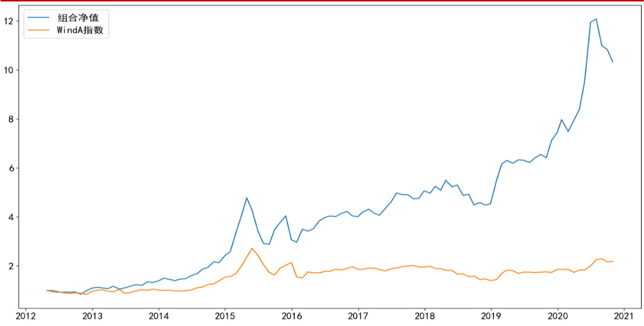644x326 pixels.
Task: Click the blue line sample in legend
Action: tap(39, 17)
